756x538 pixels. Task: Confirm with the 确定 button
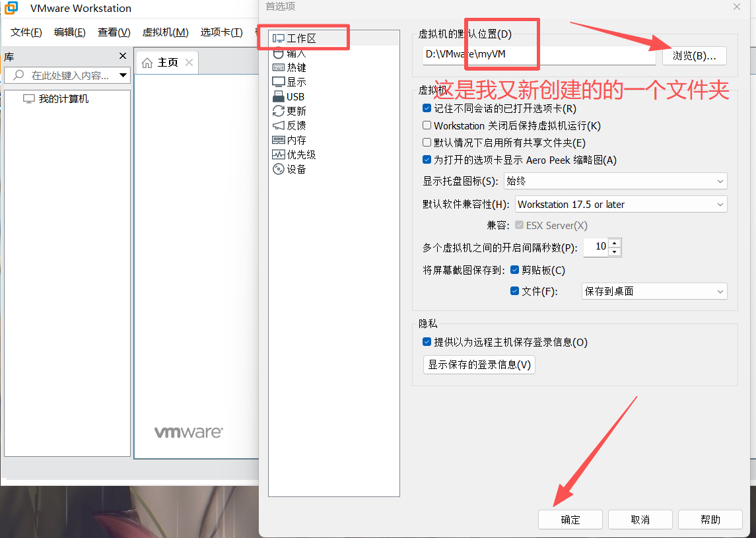570,520
